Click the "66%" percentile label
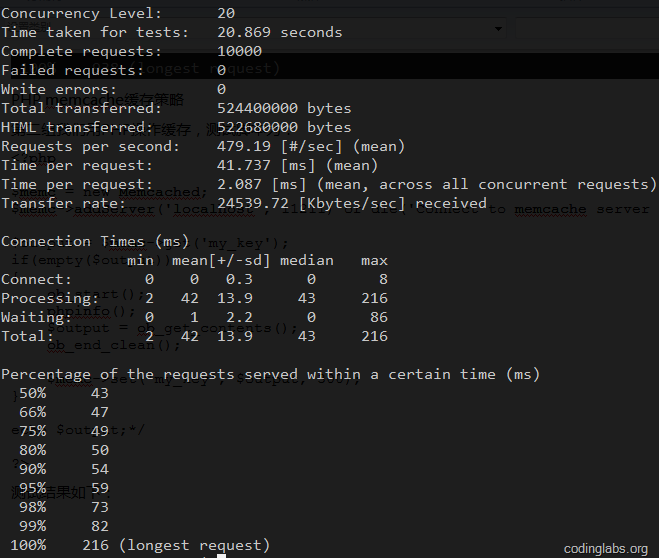659x558 pixels. 32,412
